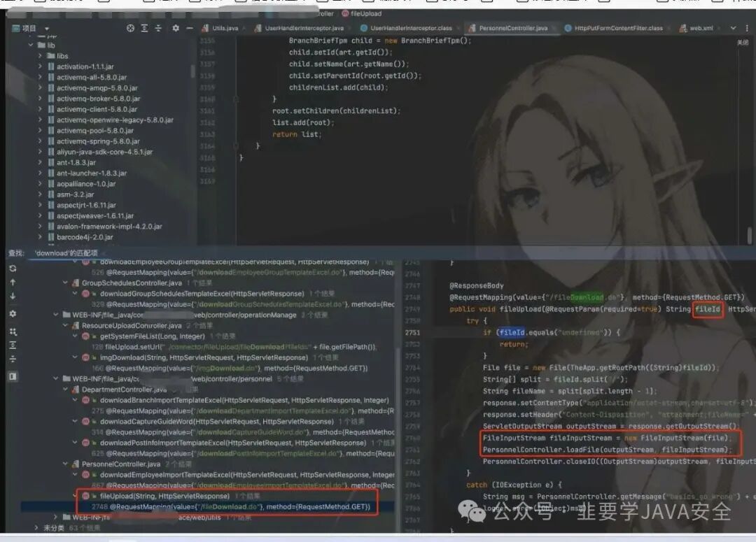Go to next occurrence down arrow

tap(13, 296)
